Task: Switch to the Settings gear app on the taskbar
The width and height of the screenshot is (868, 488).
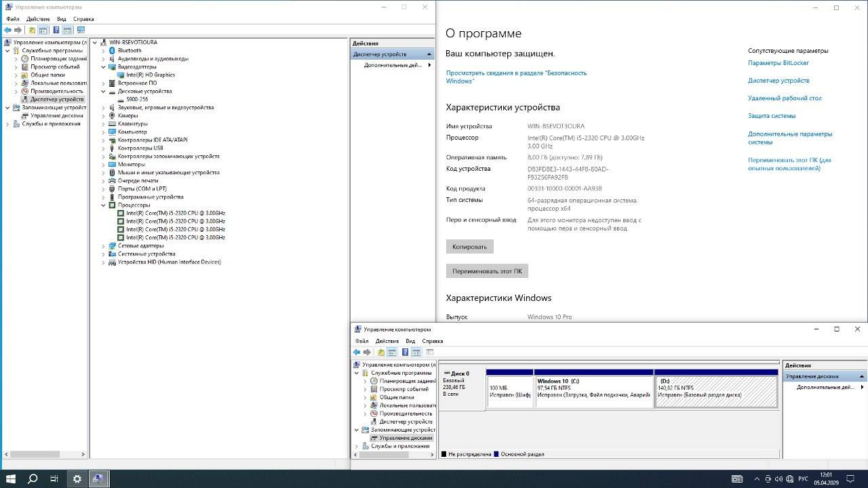Action: coord(77,479)
